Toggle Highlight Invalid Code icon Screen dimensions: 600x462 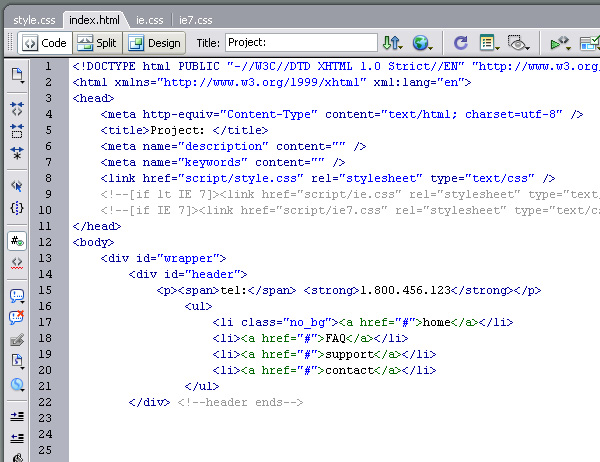click(17, 263)
